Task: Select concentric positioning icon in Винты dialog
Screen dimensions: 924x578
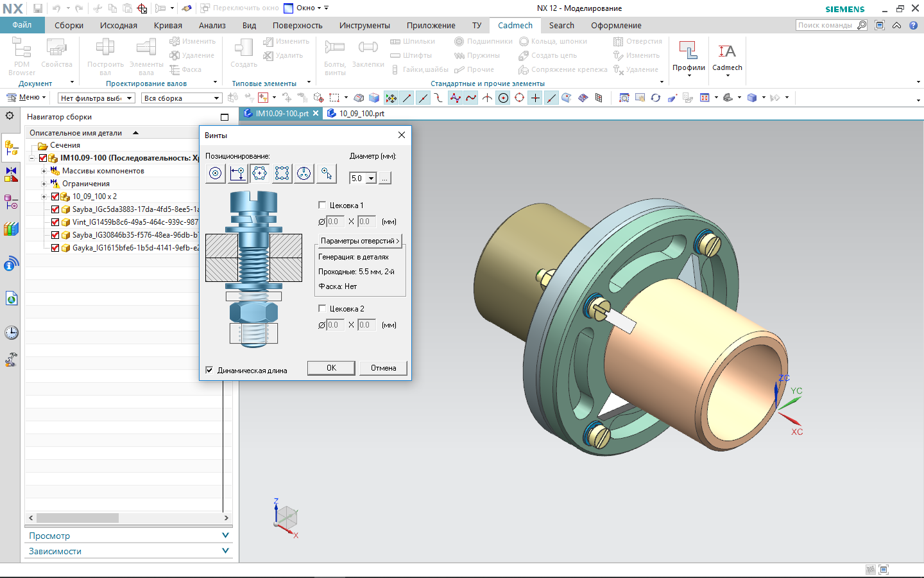Action: click(216, 173)
